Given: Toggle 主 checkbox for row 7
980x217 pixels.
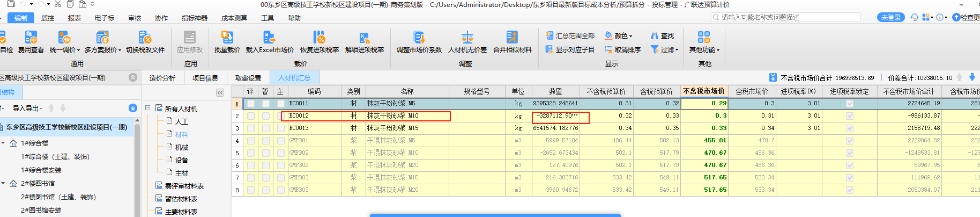Looking at the screenshot, I should tap(280, 177).
